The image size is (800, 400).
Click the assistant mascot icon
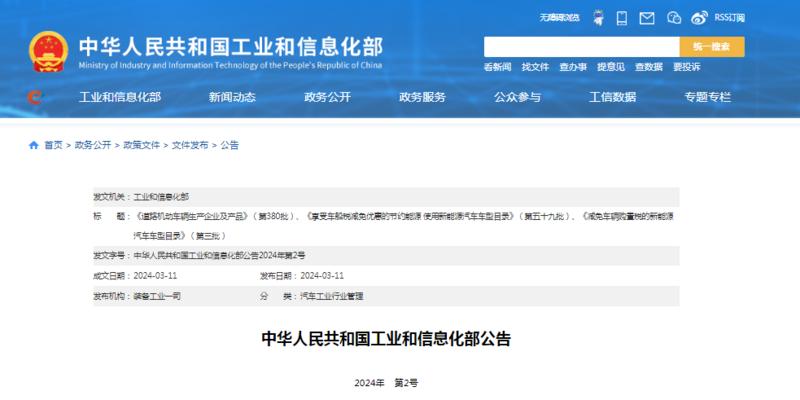pyautogui.click(x=598, y=18)
